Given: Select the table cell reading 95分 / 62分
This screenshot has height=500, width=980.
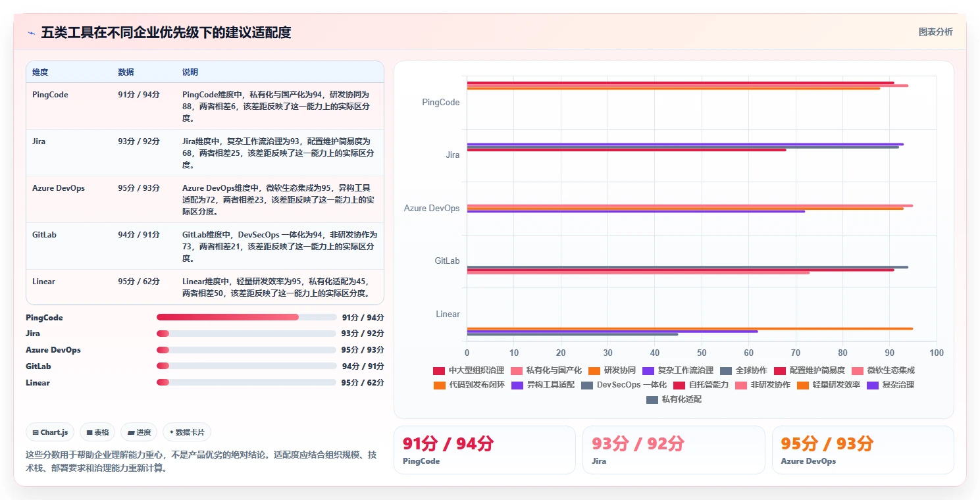Looking at the screenshot, I should click(x=144, y=287).
